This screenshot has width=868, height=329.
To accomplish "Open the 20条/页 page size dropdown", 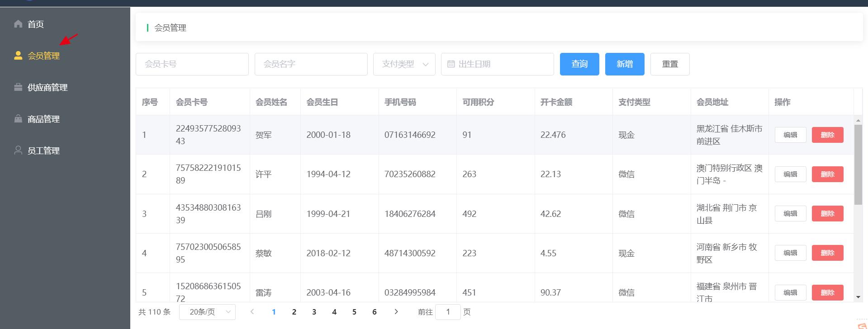I will point(207,312).
